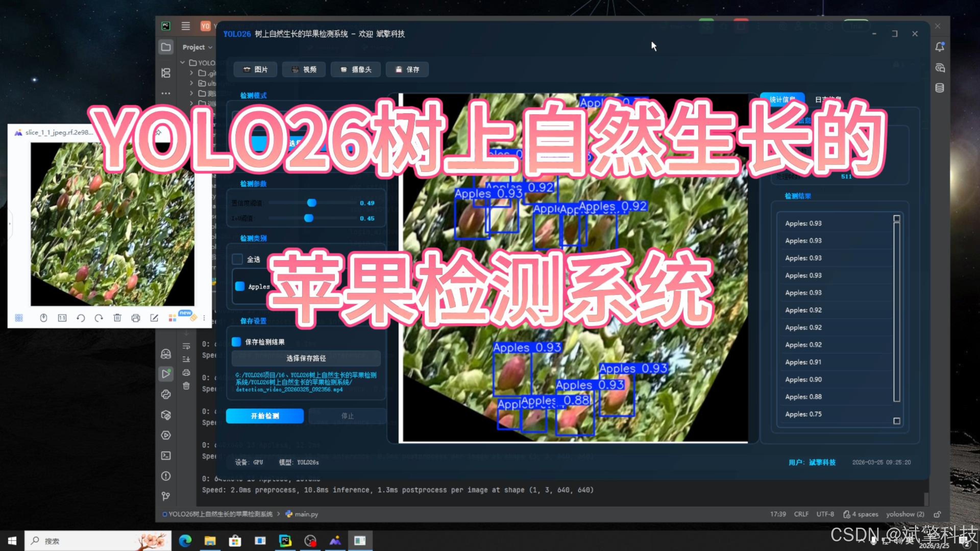Adjust the 置信度阈值 confidence slider handle
Viewport: 980px width, 551px height.
(x=312, y=203)
